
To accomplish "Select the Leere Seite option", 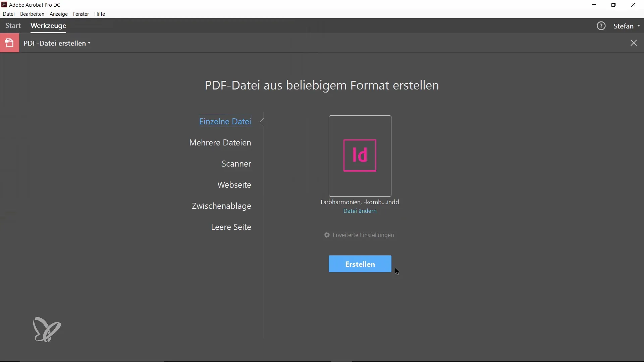I will click(x=231, y=227).
